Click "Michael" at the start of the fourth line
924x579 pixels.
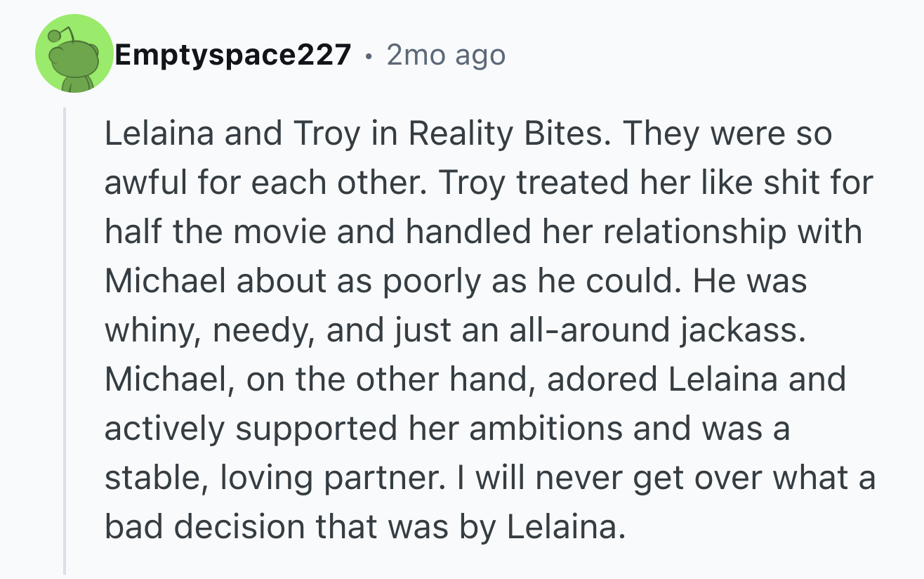(166, 281)
